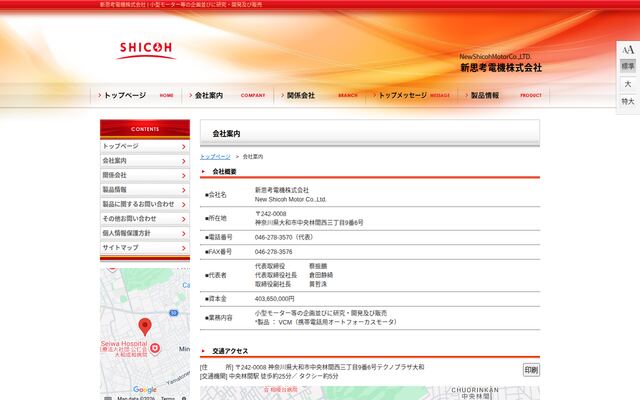Viewport: 640px width, 400px height.
Task: Select 関係会社 in Contents sidebar
Action: (145, 175)
